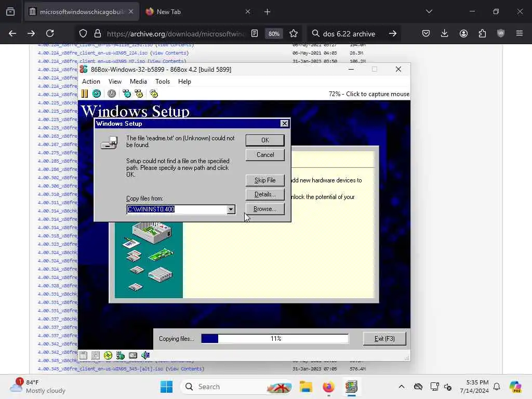
Task: Click the teal hard reset icon in 86Box toolbar
Action: 97,94
